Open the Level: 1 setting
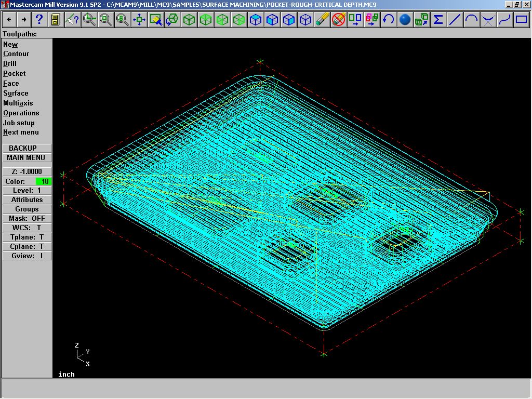Viewport: 532px width, 399px height. (27, 190)
